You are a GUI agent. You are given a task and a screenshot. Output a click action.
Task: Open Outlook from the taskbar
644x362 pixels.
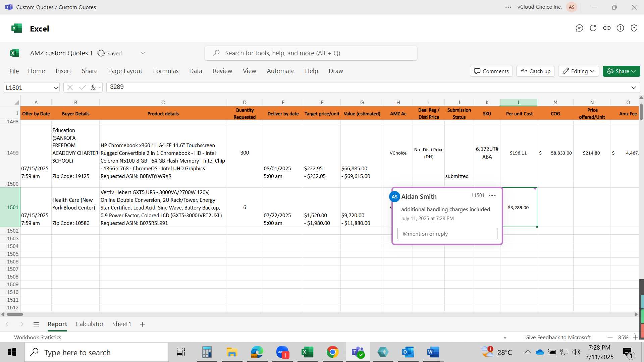point(408,352)
